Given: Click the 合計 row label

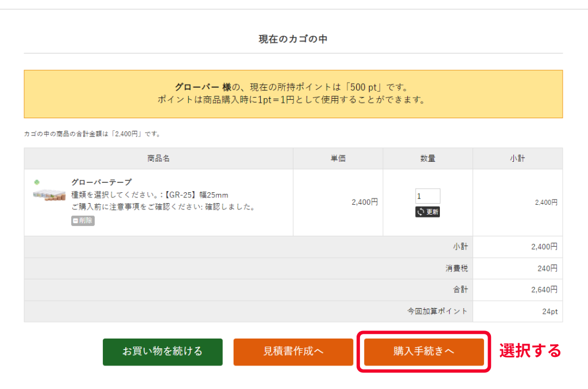Looking at the screenshot, I should click(x=461, y=290).
